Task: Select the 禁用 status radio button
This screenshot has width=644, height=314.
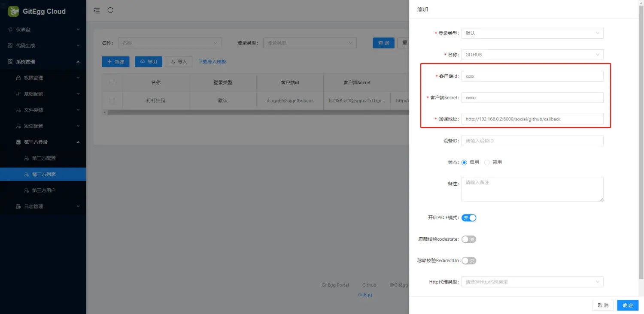Action: [487, 163]
